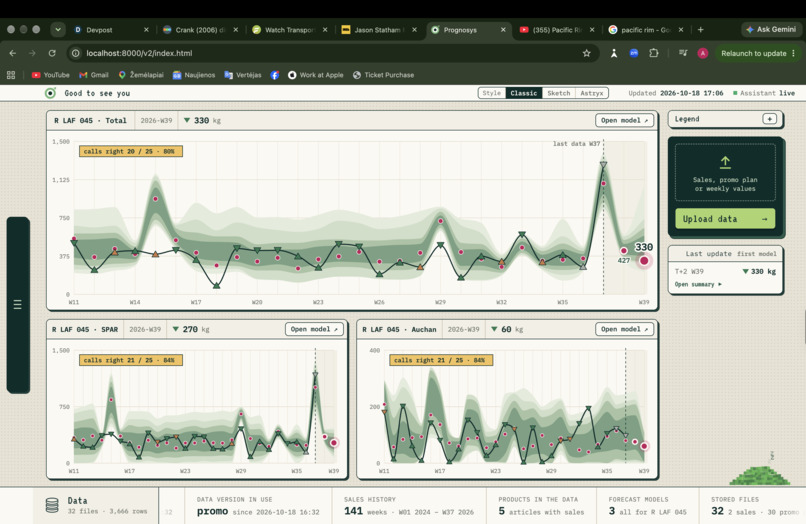
Task: Open the YouTube bookmark
Action: (x=51, y=75)
